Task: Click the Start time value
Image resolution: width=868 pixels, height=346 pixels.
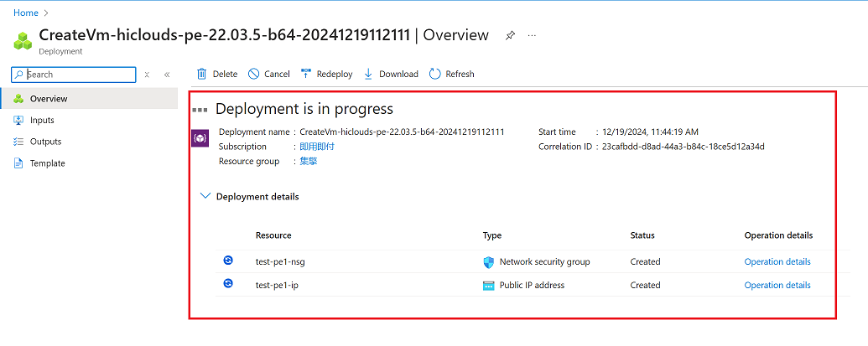Action: [x=650, y=132]
